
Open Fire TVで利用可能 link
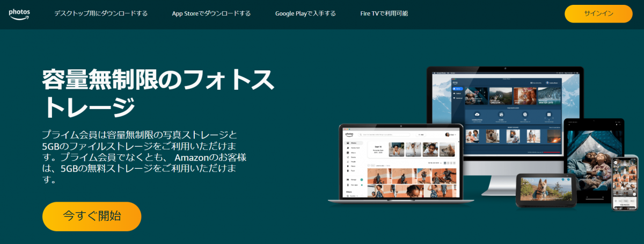pyautogui.click(x=384, y=13)
